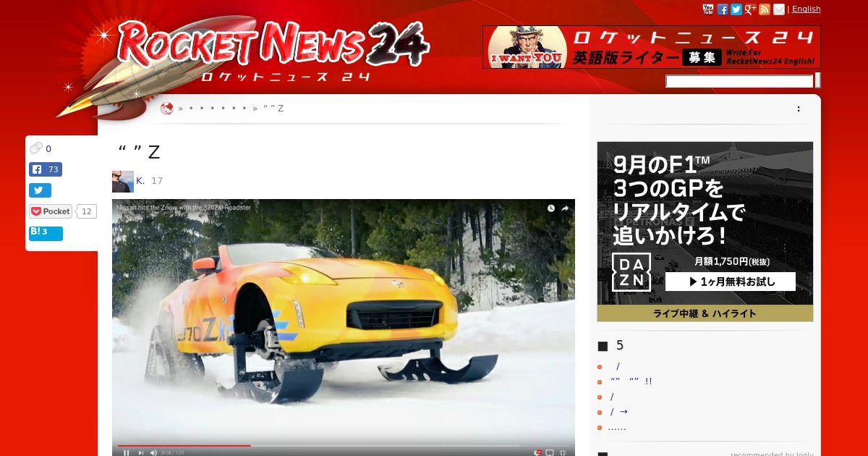Open the Twitter icon in header

[x=736, y=9]
